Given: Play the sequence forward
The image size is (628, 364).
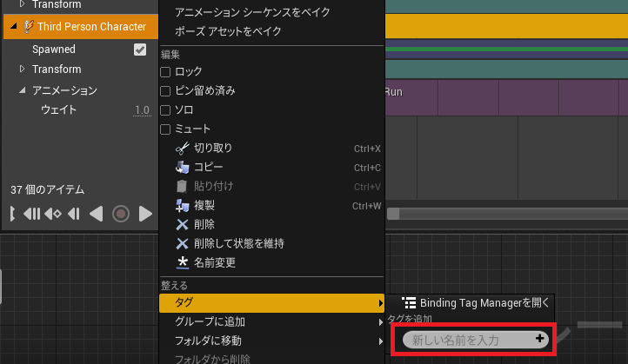Looking at the screenshot, I should [x=145, y=214].
